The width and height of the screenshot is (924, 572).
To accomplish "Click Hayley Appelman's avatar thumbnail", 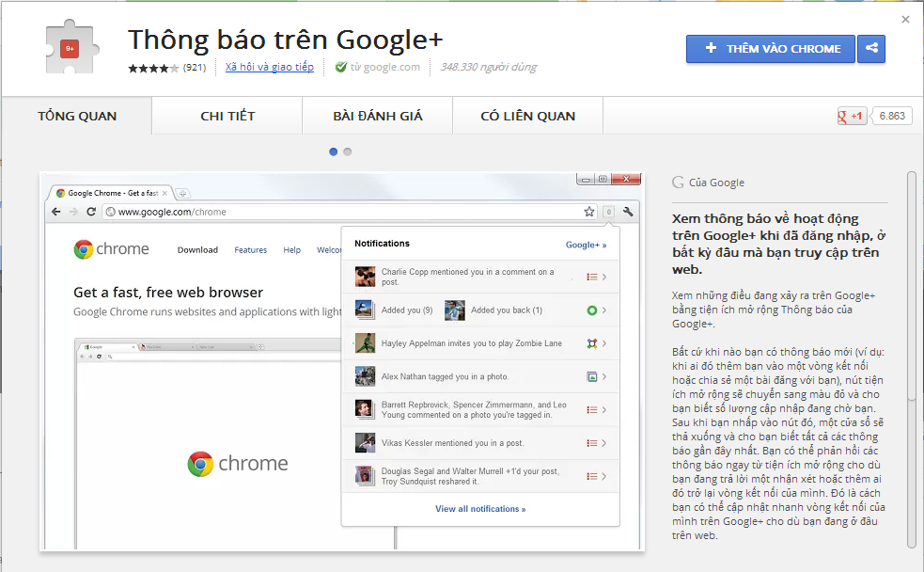I will pyautogui.click(x=366, y=343).
